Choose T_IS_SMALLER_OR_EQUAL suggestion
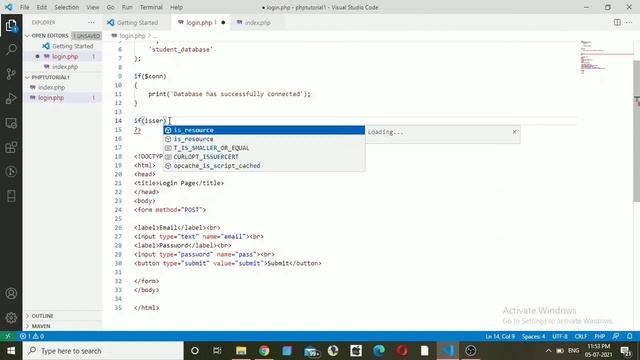The image size is (640, 360). (264, 148)
